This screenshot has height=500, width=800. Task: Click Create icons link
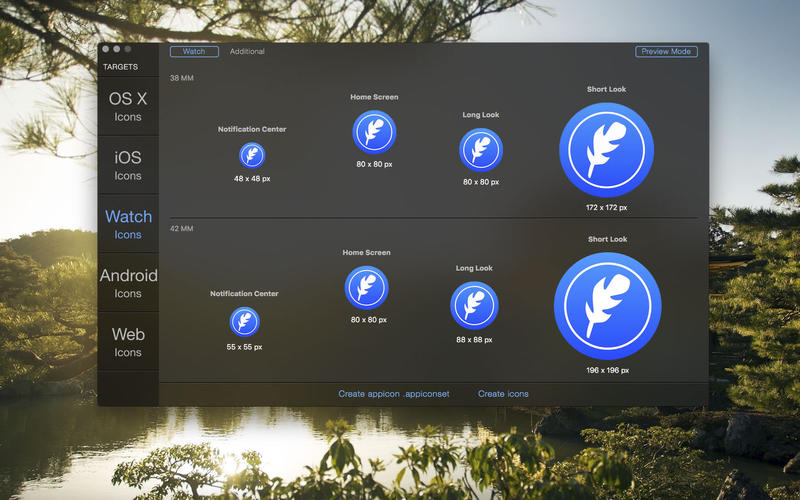click(503, 394)
